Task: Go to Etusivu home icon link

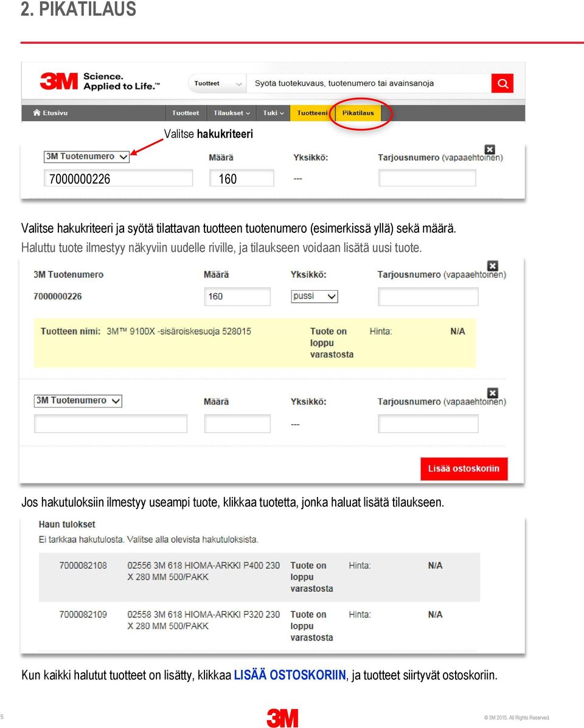Action: click(50, 113)
